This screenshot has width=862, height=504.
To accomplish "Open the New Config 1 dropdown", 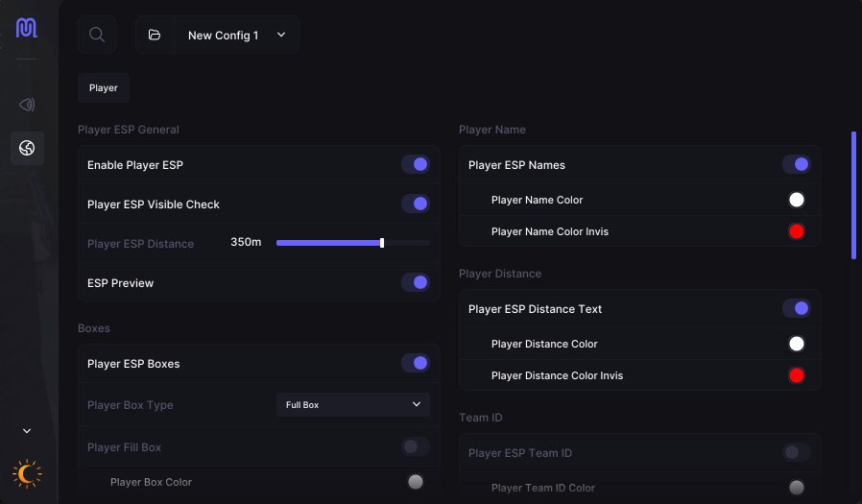I will (237, 35).
